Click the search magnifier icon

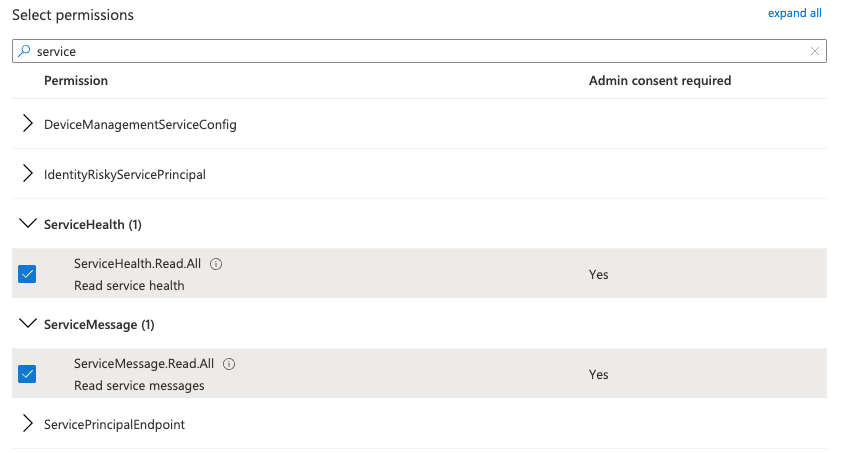point(24,52)
